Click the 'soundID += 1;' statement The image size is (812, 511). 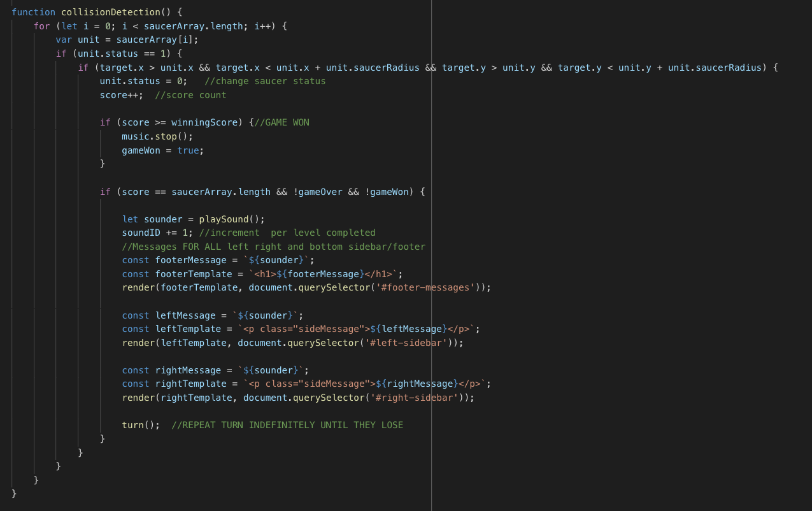157,233
